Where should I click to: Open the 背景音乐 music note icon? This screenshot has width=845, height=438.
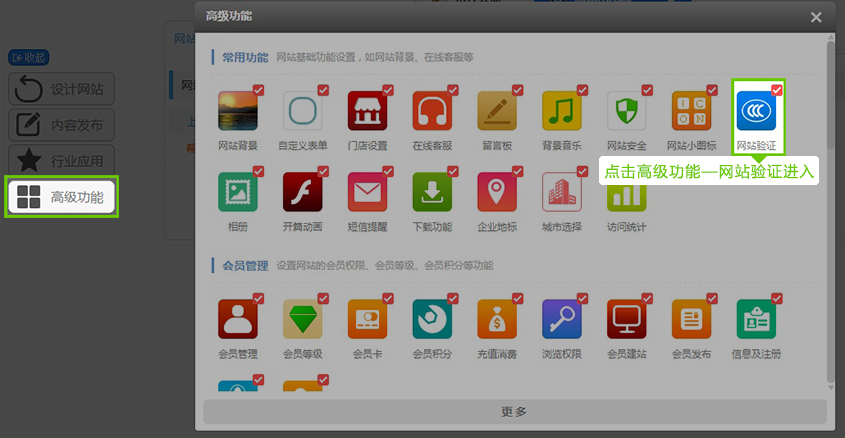562,111
